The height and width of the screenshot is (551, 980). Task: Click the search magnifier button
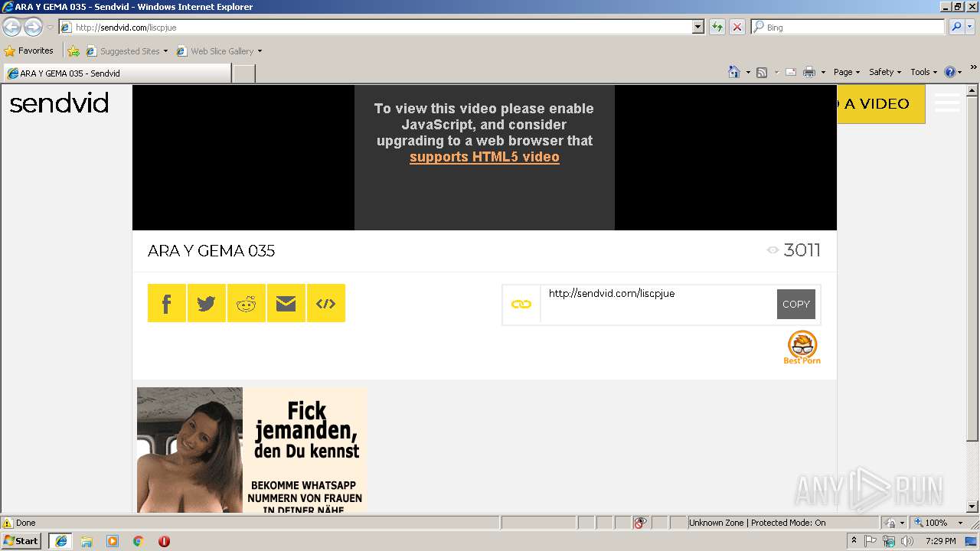(x=955, y=27)
